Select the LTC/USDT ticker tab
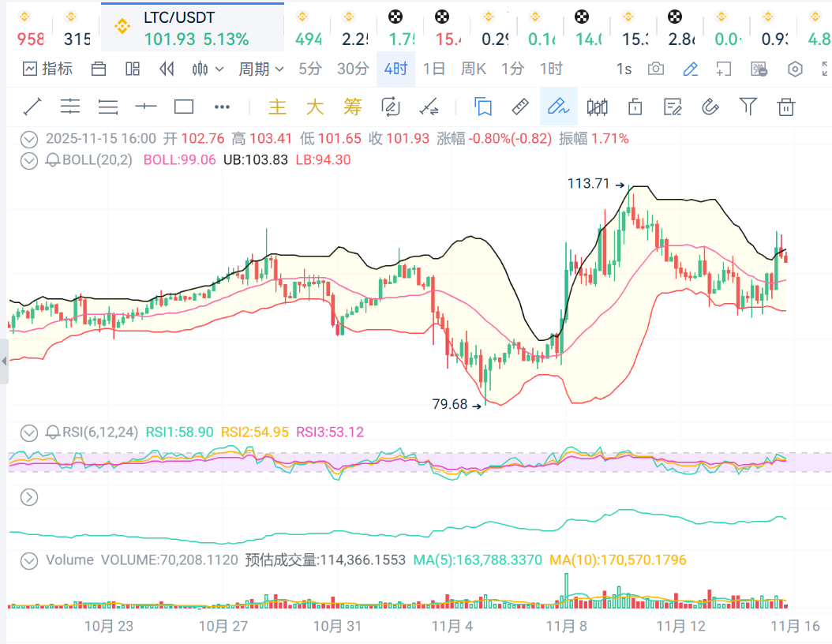 tap(193, 28)
